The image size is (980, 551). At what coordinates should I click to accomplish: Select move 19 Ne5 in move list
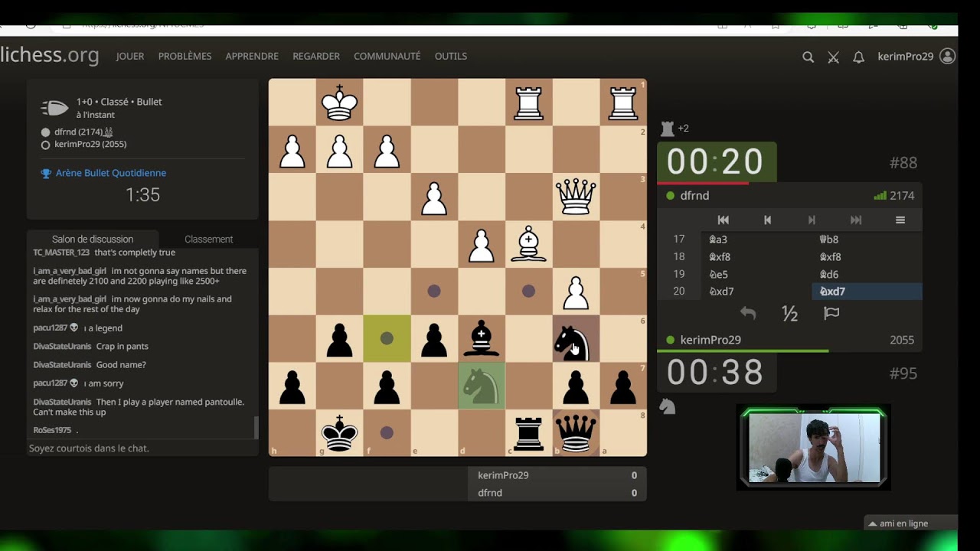click(x=756, y=274)
